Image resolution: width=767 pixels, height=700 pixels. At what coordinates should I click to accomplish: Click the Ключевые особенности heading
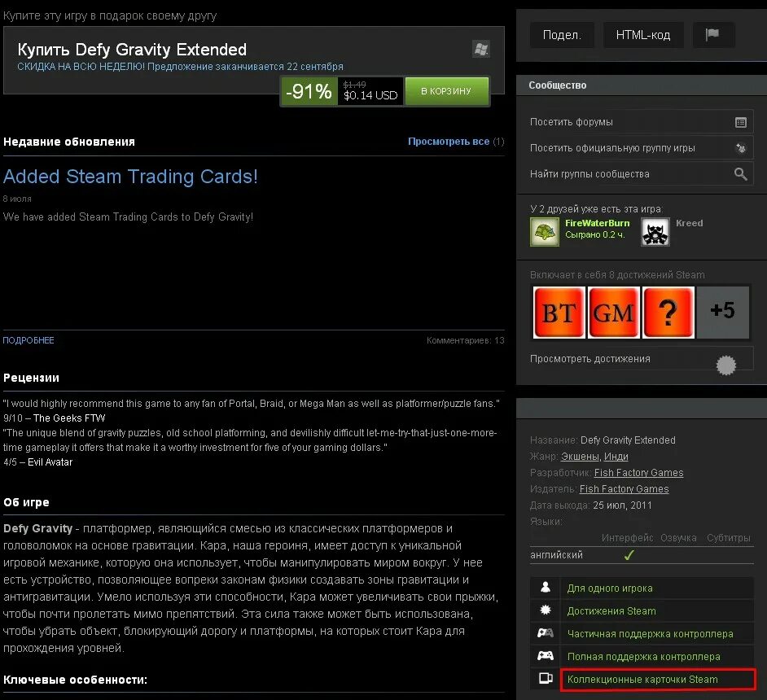click(76, 680)
